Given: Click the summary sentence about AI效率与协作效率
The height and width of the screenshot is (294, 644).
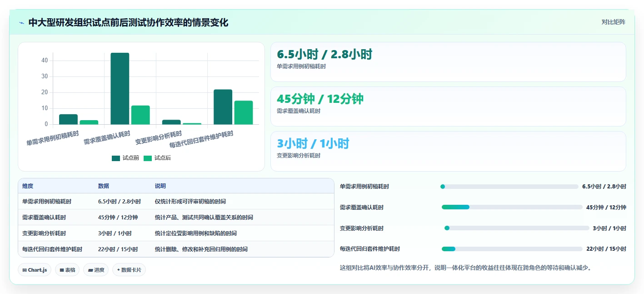Looking at the screenshot, I should 466,268.
